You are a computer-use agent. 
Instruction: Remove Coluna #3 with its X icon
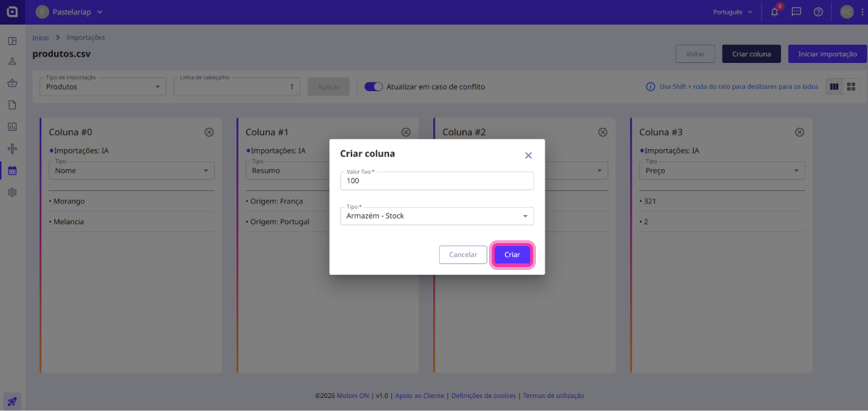point(799,132)
